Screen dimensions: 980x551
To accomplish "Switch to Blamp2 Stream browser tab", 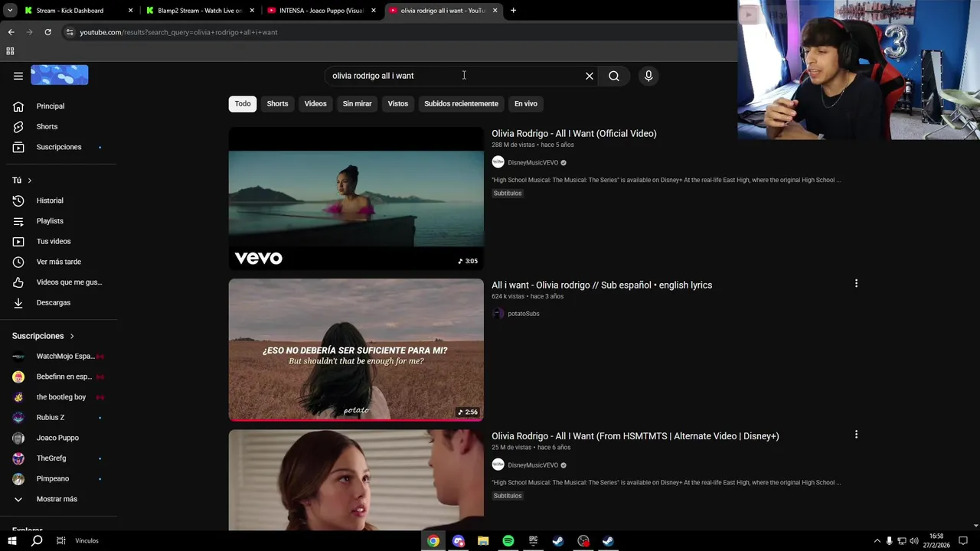I will [x=200, y=11].
